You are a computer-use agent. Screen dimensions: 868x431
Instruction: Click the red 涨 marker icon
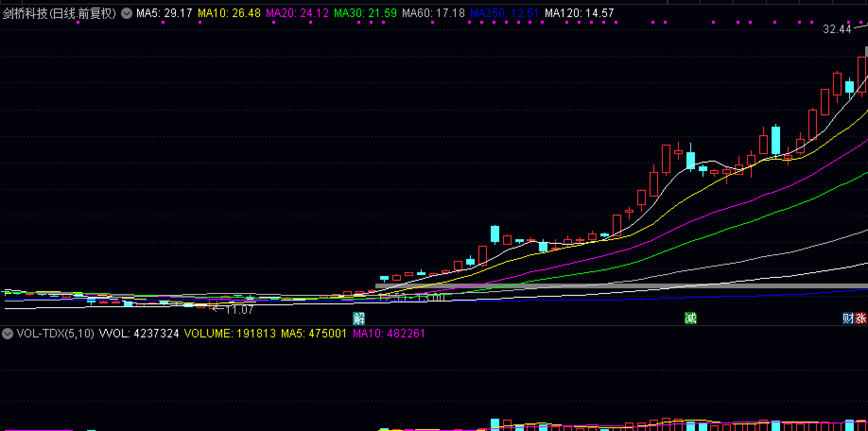[x=861, y=318]
